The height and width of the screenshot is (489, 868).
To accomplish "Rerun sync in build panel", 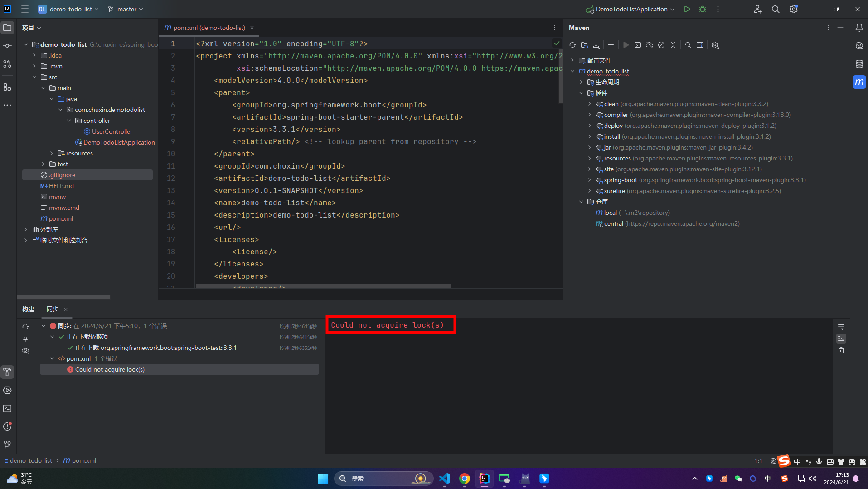I will (x=25, y=327).
